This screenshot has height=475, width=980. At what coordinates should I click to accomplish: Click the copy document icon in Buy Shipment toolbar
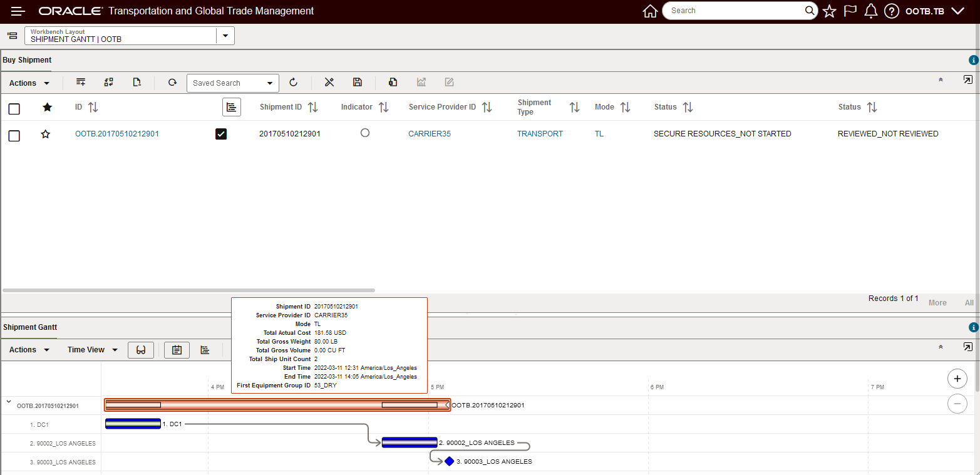click(393, 82)
